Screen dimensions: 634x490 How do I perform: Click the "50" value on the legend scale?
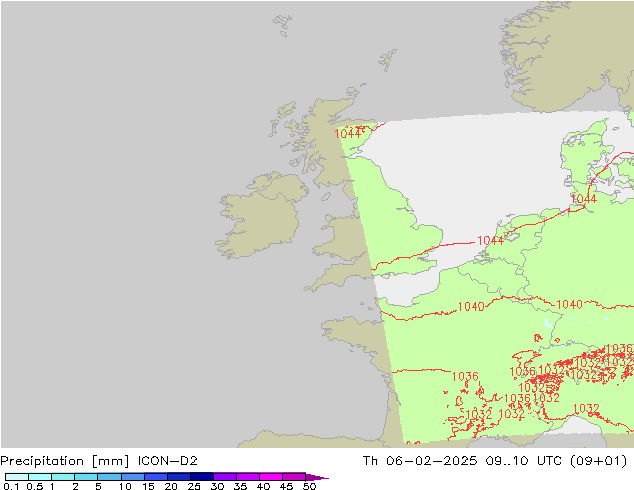(x=309, y=487)
